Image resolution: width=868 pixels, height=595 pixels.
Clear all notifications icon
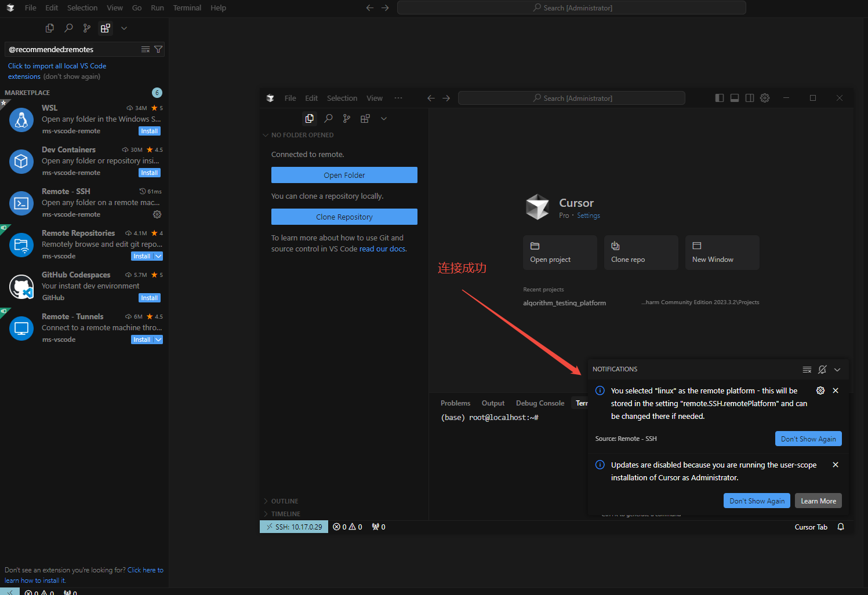pyautogui.click(x=807, y=370)
